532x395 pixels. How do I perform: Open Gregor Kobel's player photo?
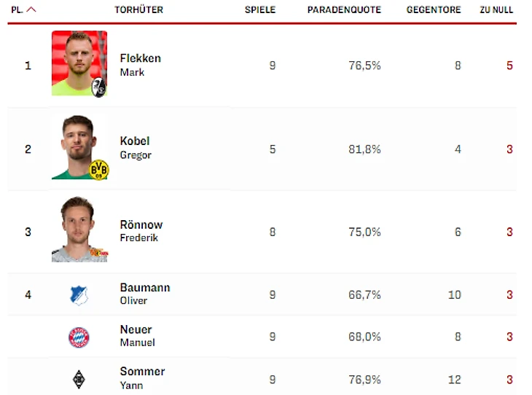[x=77, y=146]
